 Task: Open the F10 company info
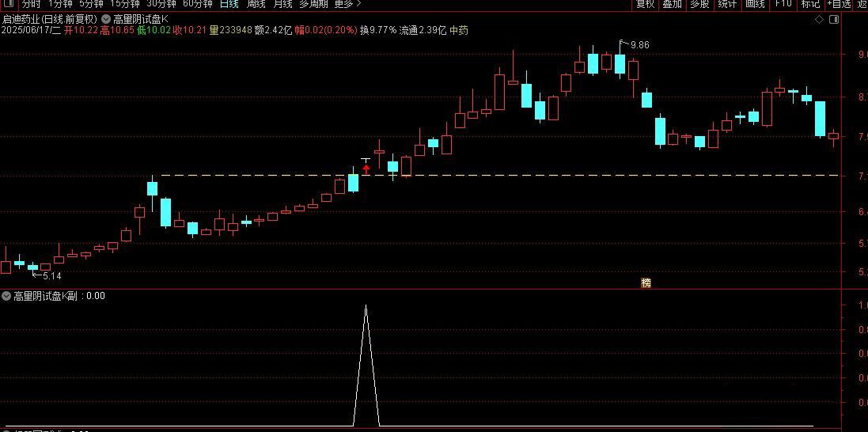pyautogui.click(x=783, y=4)
